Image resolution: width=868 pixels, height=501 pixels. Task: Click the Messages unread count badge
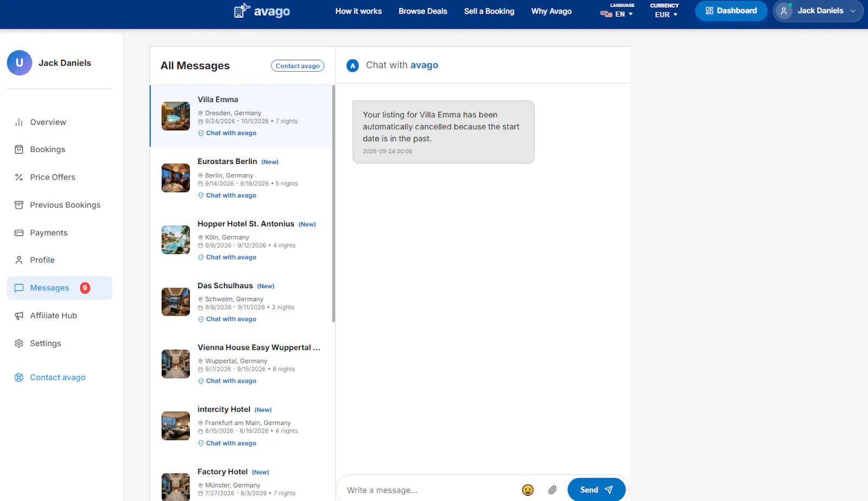pyautogui.click(x=85, y=288)
